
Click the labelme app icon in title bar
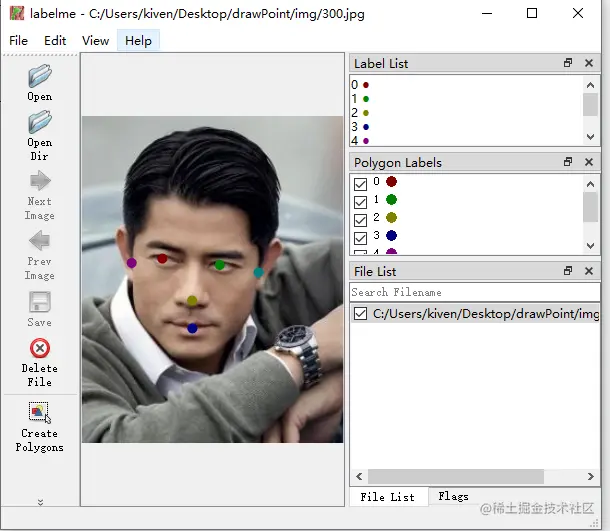[x=17, y=13]
